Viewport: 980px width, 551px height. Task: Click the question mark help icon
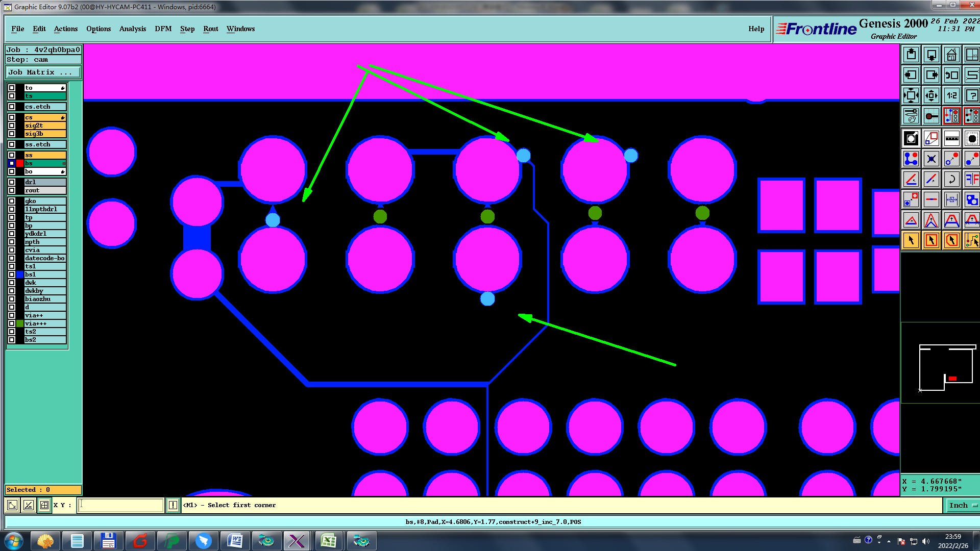click(x=972, y=95)
